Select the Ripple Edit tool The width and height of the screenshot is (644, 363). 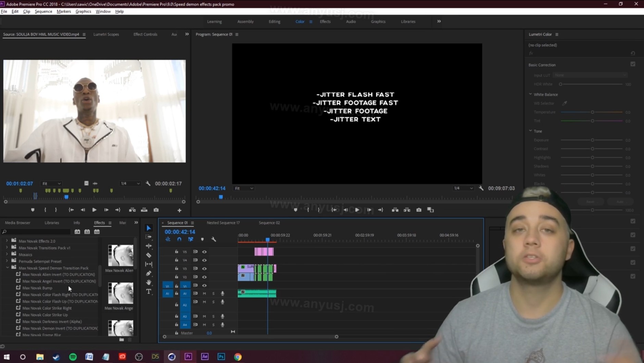tap(149, 246)
